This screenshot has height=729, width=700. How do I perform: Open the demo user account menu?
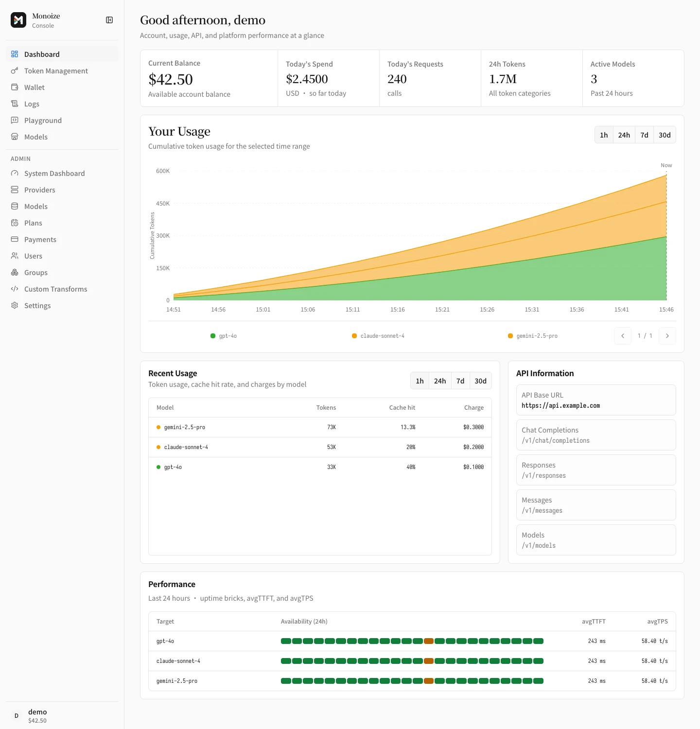(x=62, y=716)
